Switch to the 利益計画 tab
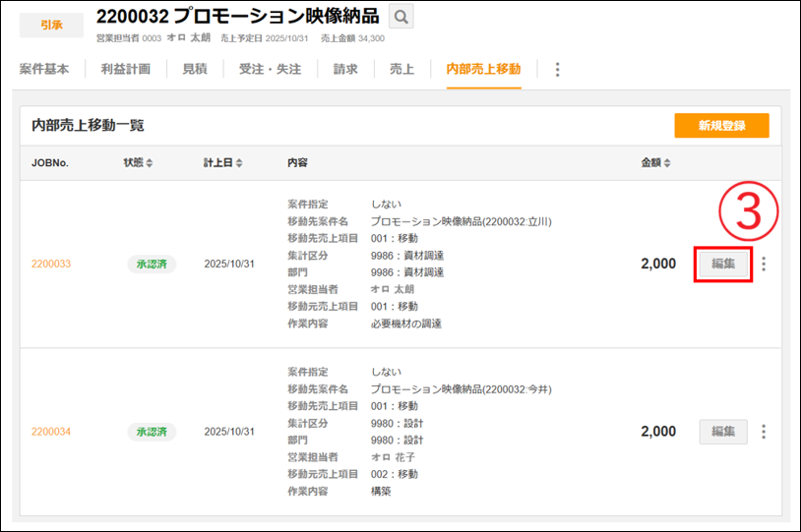This screenshot has height=532, width=801. [x=126, y=69]
